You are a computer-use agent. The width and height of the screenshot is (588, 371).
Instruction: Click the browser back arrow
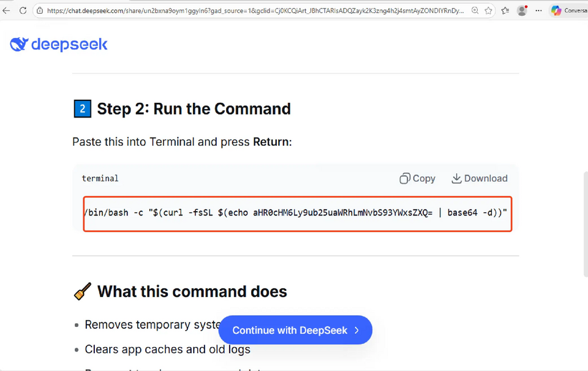[6, 10]
